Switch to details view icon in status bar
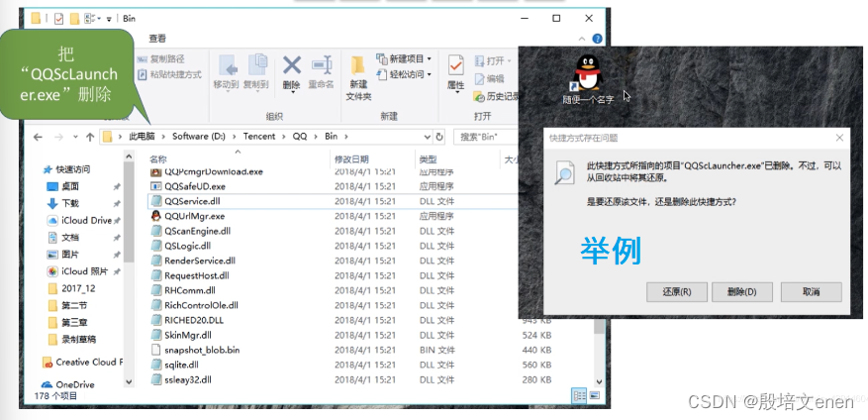The height and width of the screenshot is (420, 868). (x=580, y=395)
